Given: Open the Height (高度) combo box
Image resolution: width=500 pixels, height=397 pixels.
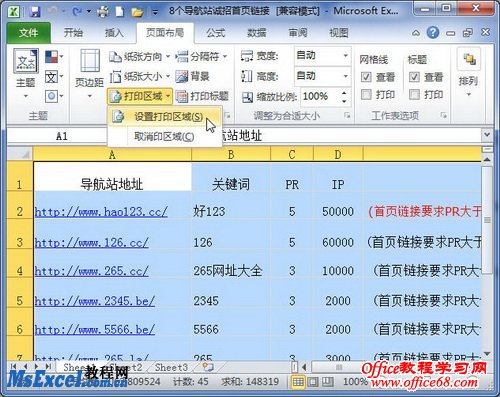Looking at the screenshot, I should click(x=323, y=76).
